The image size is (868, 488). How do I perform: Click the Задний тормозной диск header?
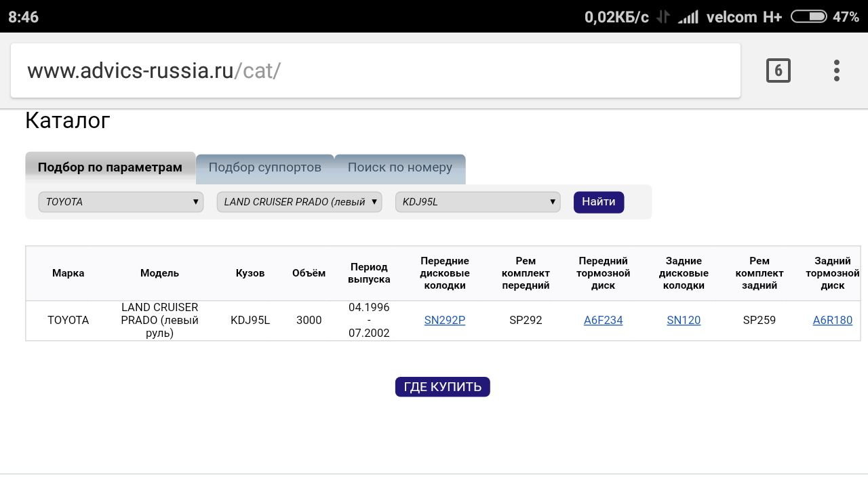tap(833, 273)
